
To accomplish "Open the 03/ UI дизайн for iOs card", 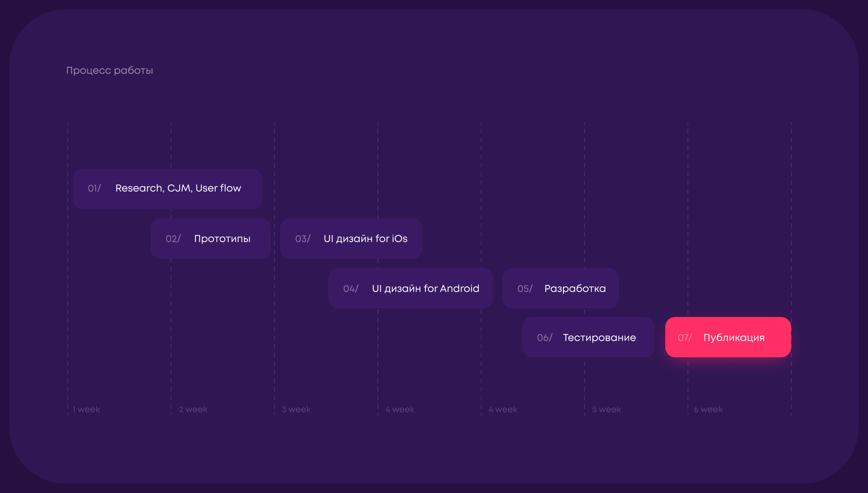I will 351,238.
